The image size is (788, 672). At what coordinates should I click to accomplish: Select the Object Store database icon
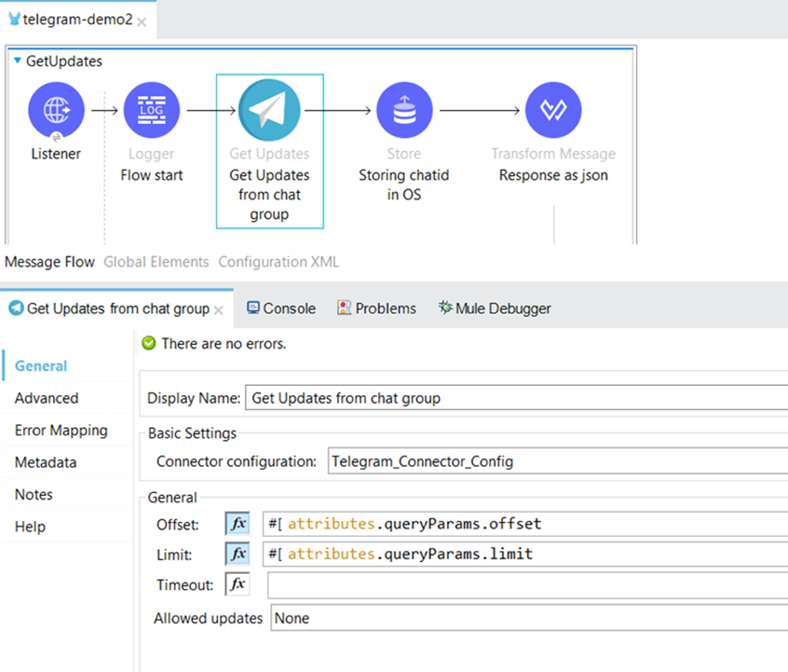(403, 111)
